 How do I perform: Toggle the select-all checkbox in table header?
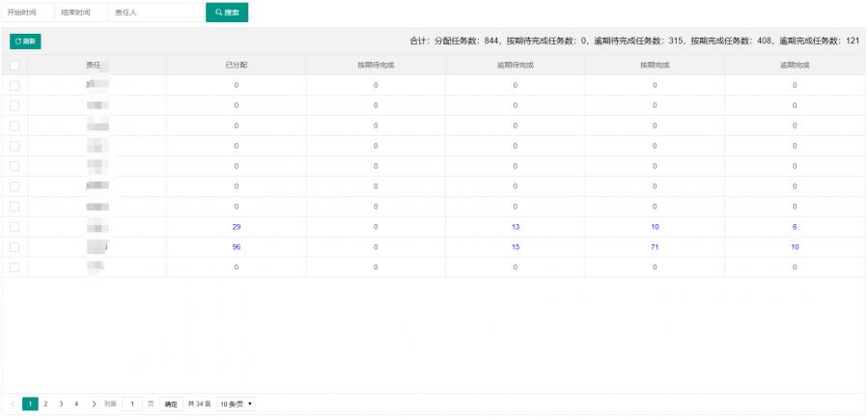(14, 65)
